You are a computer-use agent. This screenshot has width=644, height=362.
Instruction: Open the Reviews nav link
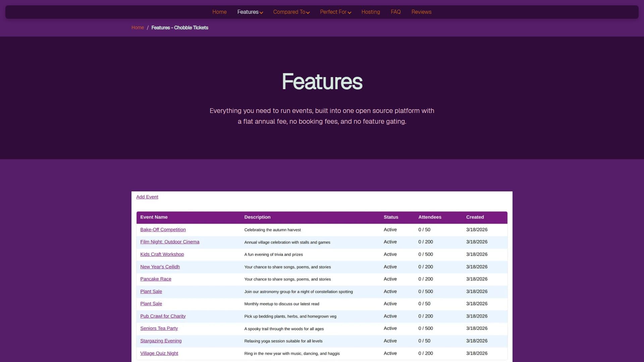point(421,12)
